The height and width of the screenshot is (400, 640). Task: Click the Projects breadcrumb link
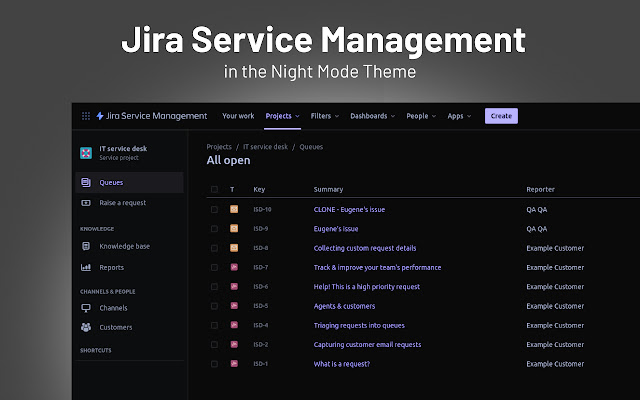coord(219,147)
